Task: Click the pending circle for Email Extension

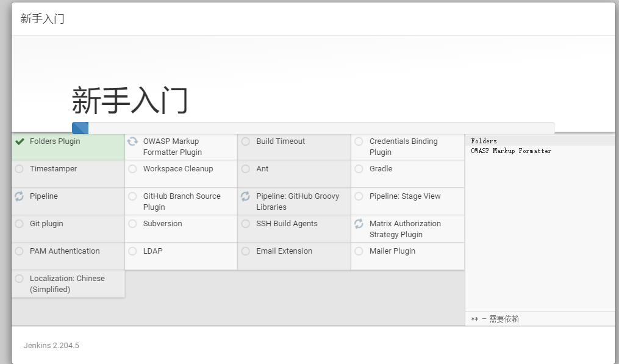Action: tap(246, 251)
